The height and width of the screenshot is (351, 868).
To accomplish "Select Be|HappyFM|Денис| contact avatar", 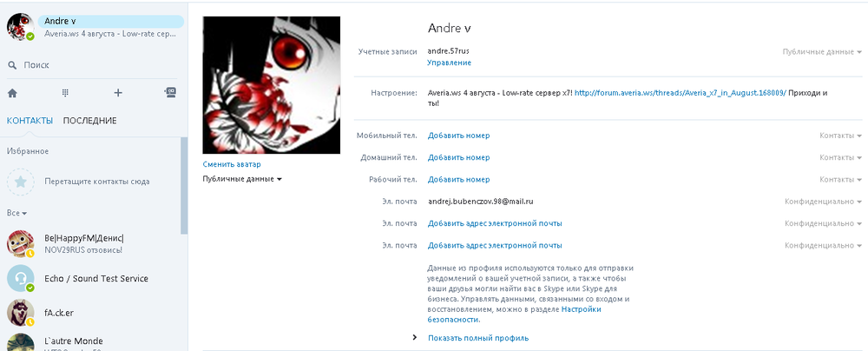I will click(21, 244).
